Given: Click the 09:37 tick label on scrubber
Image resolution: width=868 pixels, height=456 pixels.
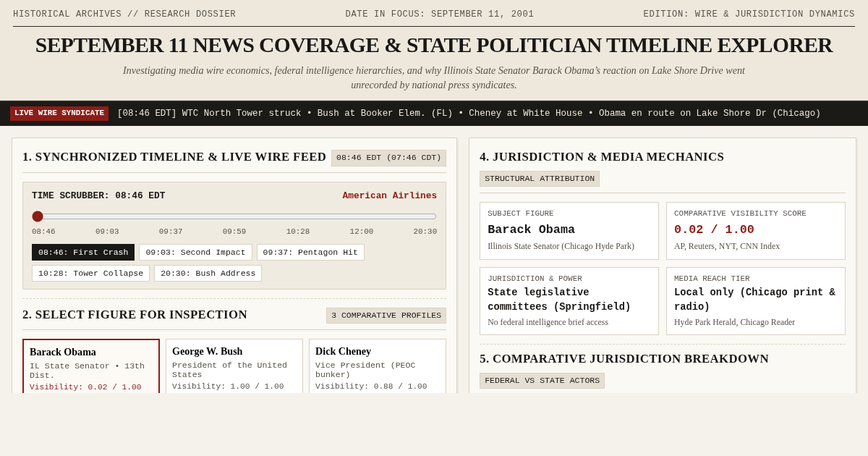Looking at the screenshot, I should click(x=171, y=232).
